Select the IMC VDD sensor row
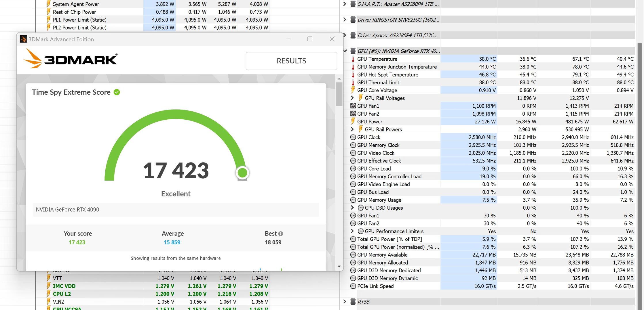 [153, 286]
